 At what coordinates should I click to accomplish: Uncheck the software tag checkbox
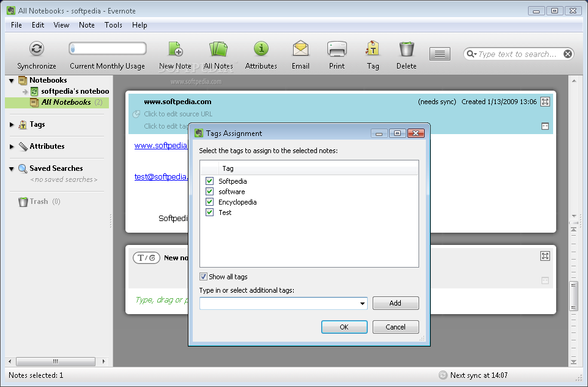210,192
